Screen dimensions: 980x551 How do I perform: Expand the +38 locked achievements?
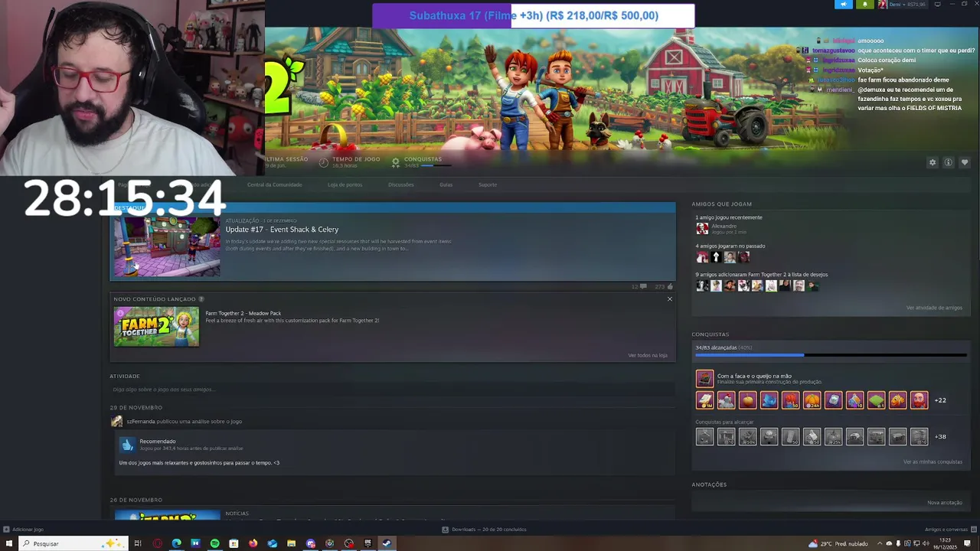click(940, 437)
